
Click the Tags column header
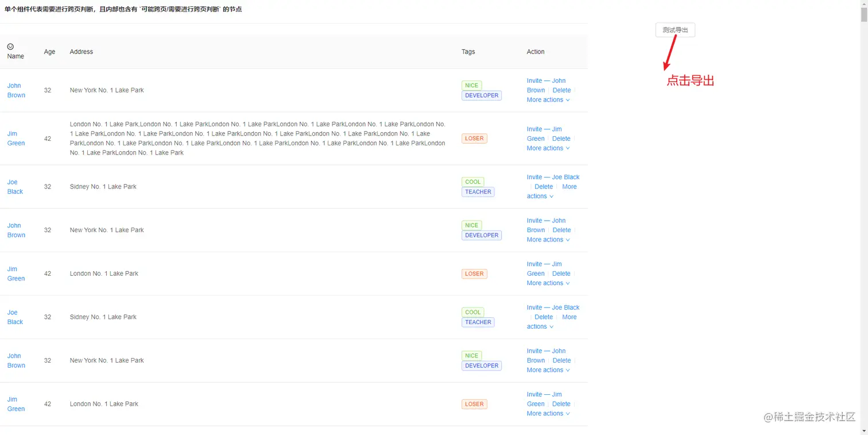pyautogui.click(x=468, y=52)
